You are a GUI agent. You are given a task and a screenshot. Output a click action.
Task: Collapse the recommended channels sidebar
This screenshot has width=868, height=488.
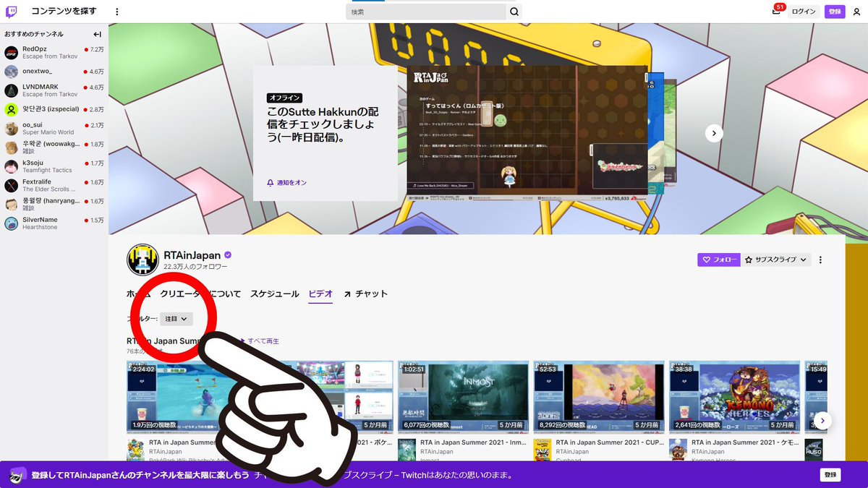point(97,34)
